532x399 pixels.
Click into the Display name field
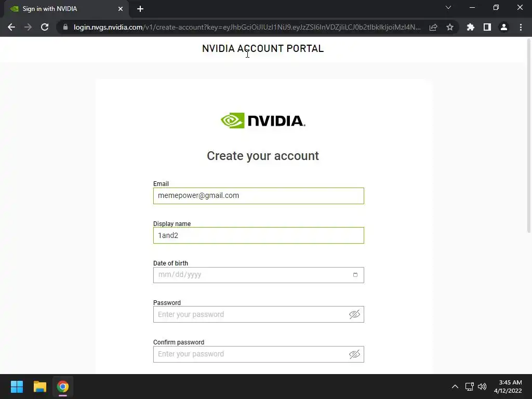(x=259, y=235)
